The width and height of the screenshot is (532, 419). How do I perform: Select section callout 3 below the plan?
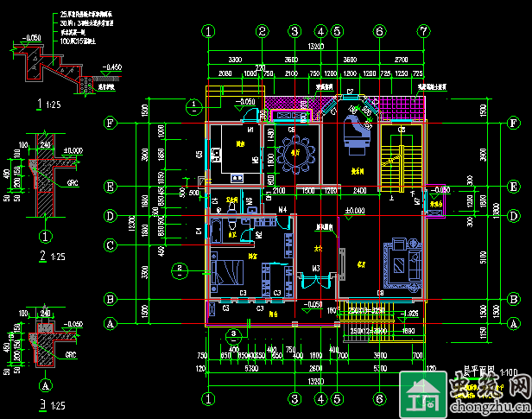click(x=231, y=334)
